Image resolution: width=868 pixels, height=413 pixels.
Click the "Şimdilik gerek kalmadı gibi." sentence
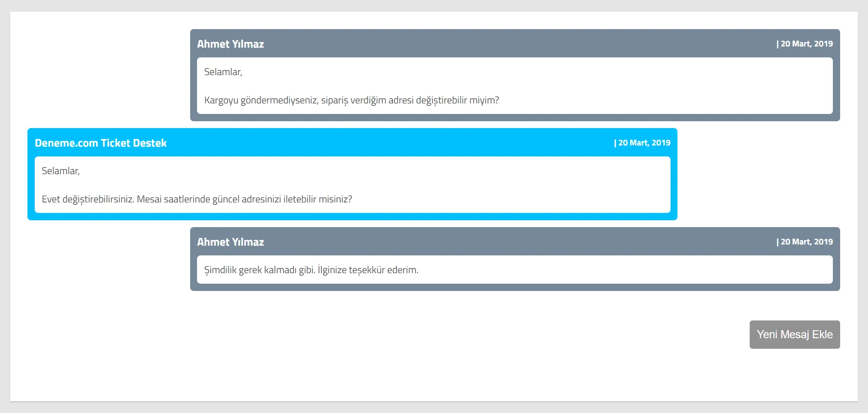tap(260, 270)
